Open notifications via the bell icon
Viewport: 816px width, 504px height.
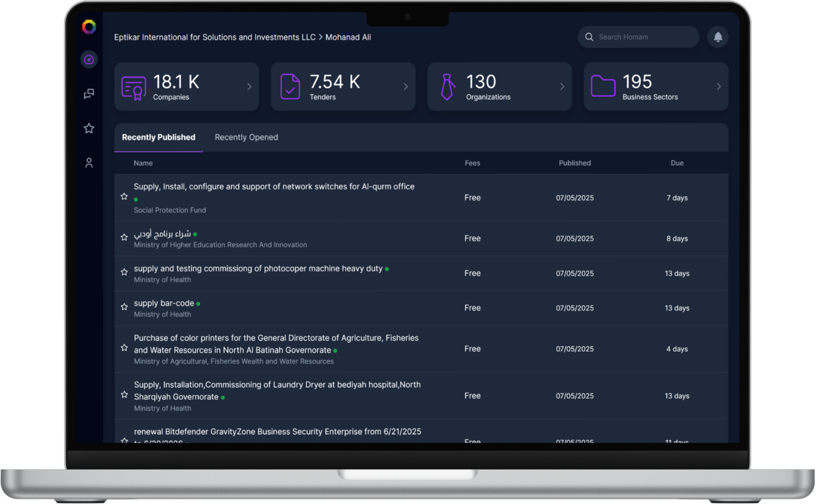click(x=718, y=37)
